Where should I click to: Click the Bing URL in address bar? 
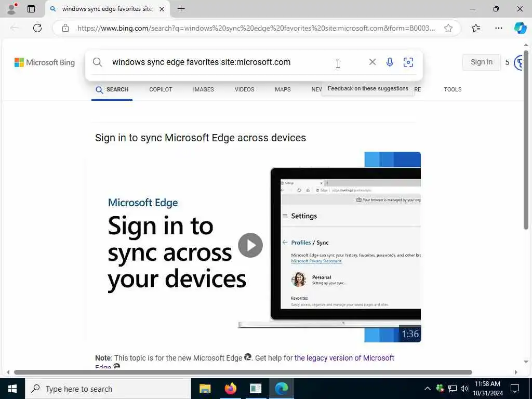[256, 28]
